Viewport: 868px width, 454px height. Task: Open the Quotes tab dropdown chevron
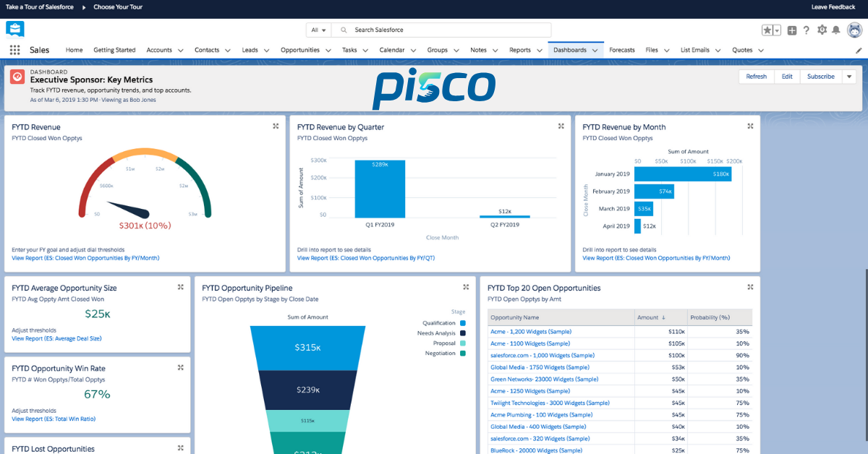tap(761, 51)
